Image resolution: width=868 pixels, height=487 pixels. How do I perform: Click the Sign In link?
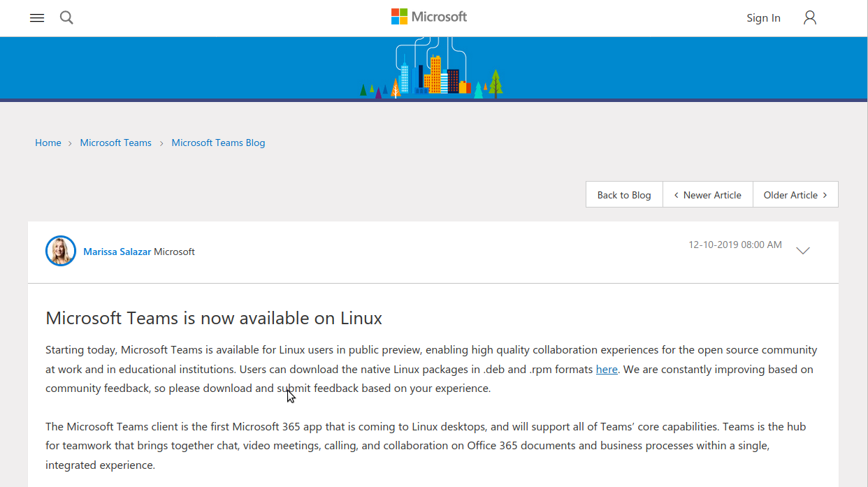click(763, 18)
